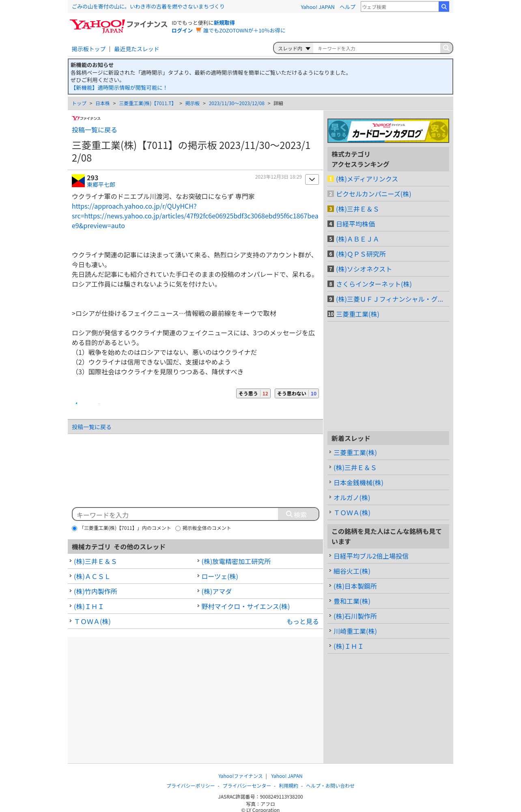Open 豊和工業(株) link

[352, 601]
